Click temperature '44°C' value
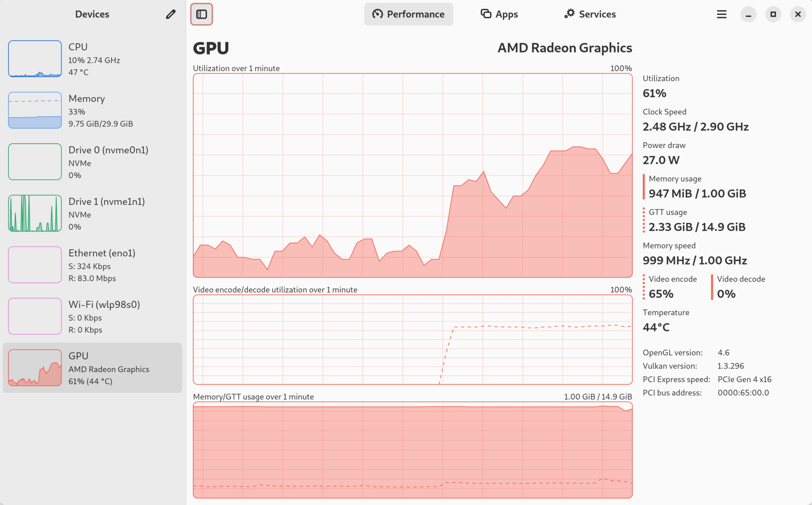Viewport: 812px width, 505px height. coord(656,327)
